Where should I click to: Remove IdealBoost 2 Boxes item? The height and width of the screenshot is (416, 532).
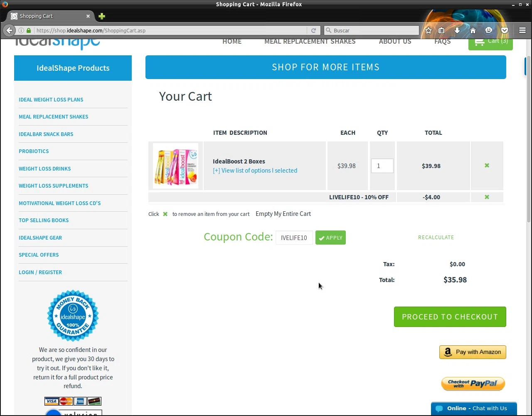pos(487,166)
